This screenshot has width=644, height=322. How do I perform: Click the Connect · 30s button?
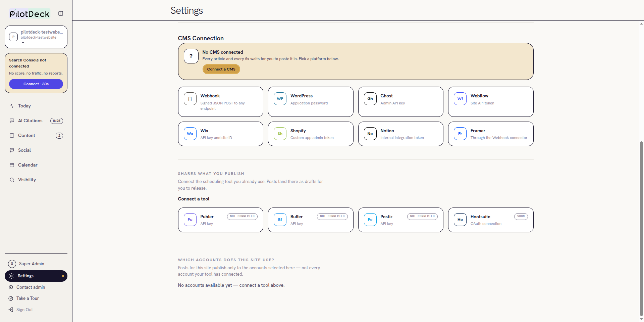(x=36, y=84)
